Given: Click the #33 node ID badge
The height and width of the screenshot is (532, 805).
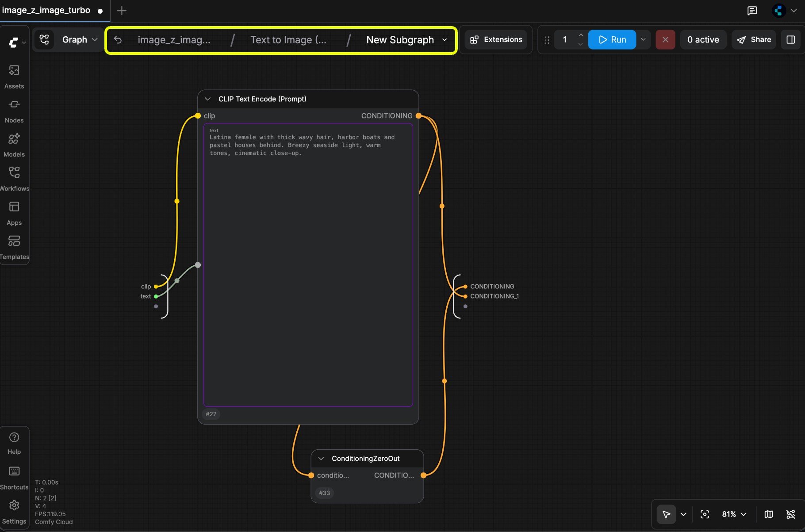Looking at the screenshot, I should pos(325,493).
